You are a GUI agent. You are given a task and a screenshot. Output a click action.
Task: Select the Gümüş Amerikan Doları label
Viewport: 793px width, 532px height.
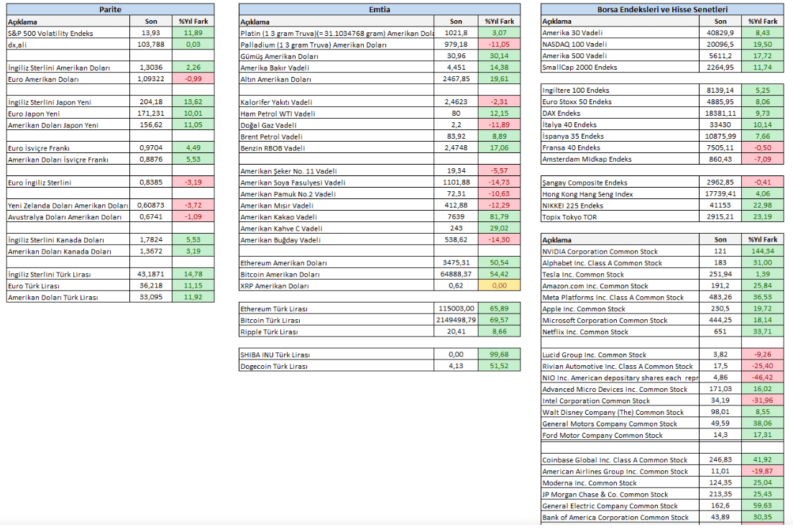click(336, 55)
